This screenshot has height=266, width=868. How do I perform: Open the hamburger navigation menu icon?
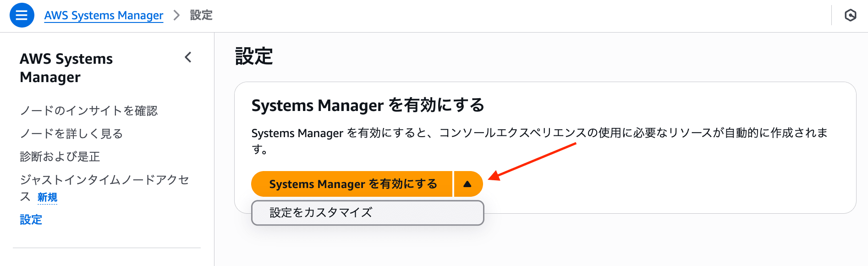(22, 15)
